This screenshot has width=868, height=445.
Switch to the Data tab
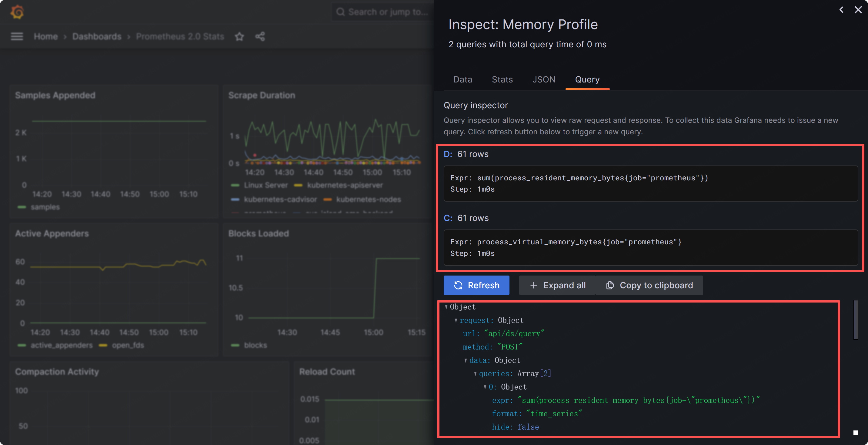tap(463, 79)
